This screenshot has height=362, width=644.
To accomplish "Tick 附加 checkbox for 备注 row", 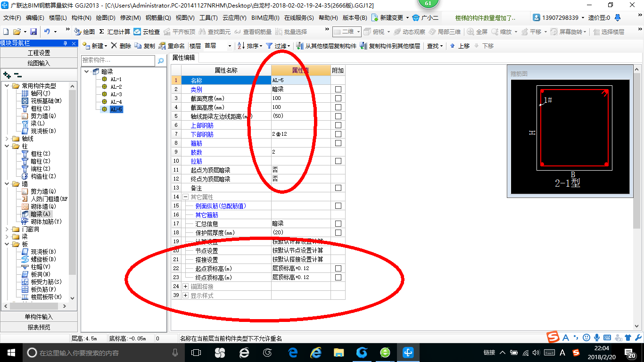I will (338, 188).
